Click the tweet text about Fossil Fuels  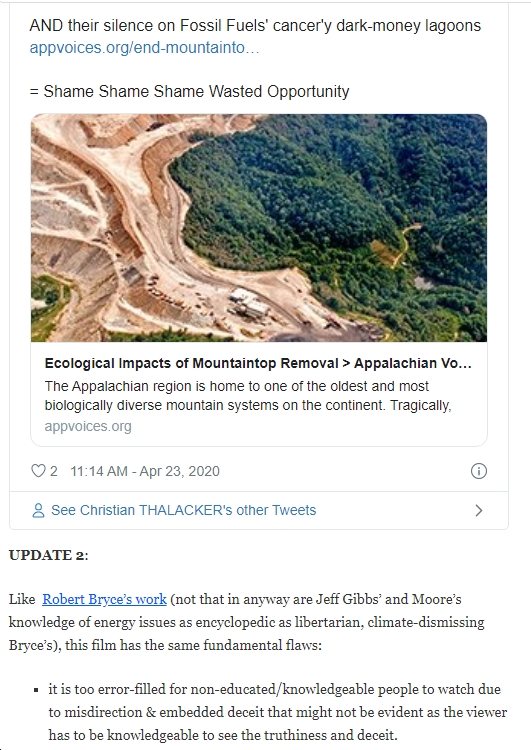[255, 25]
